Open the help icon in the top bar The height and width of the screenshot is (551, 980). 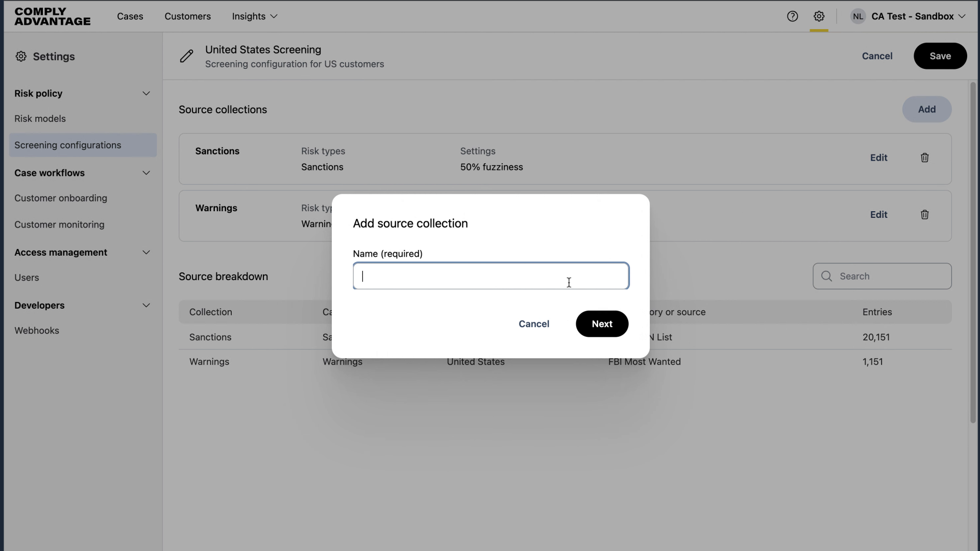793,16
